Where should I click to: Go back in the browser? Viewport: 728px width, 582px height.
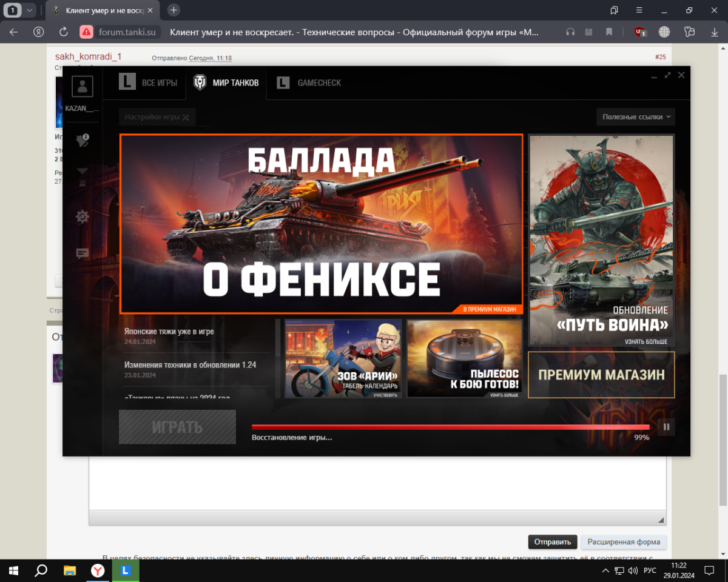[13, 32]
